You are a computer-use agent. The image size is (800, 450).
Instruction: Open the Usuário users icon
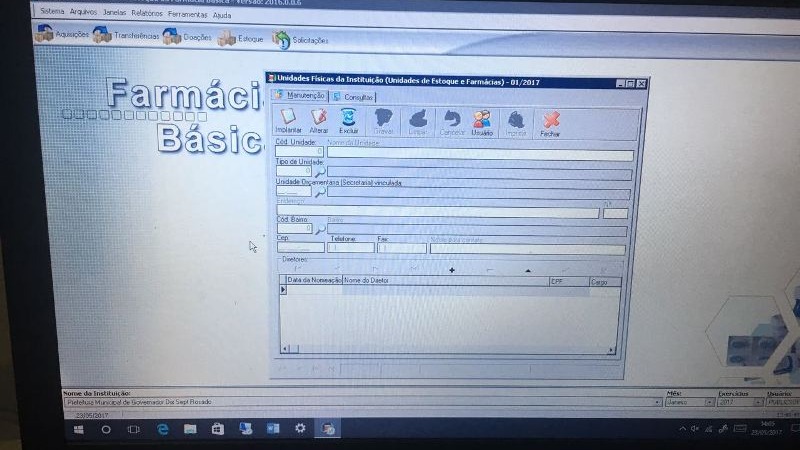click(482, 122)
